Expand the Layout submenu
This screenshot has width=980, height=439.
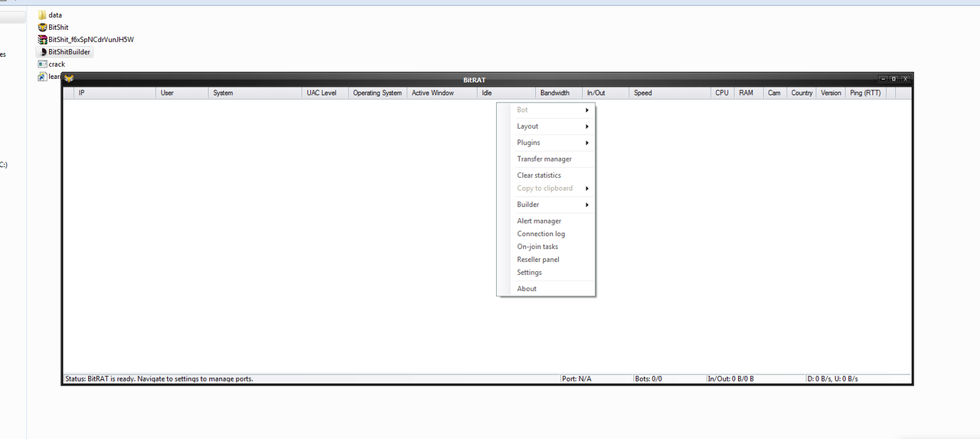(x=546, y=126)
